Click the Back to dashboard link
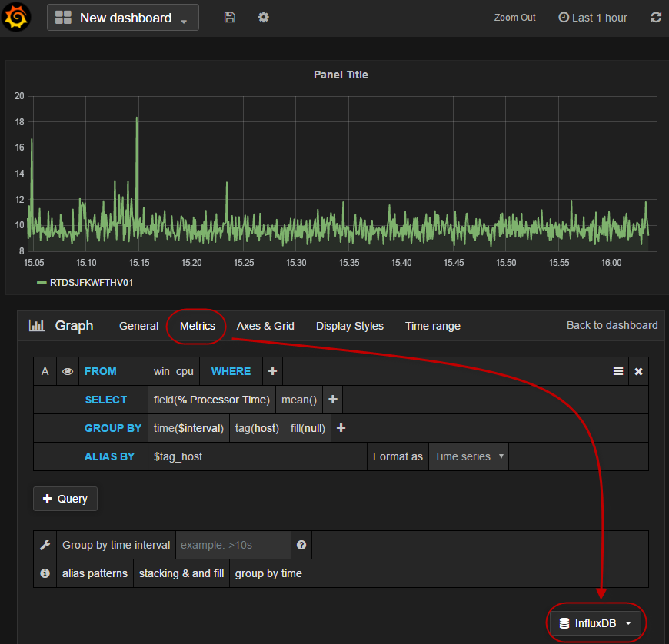 pos(612,325)
